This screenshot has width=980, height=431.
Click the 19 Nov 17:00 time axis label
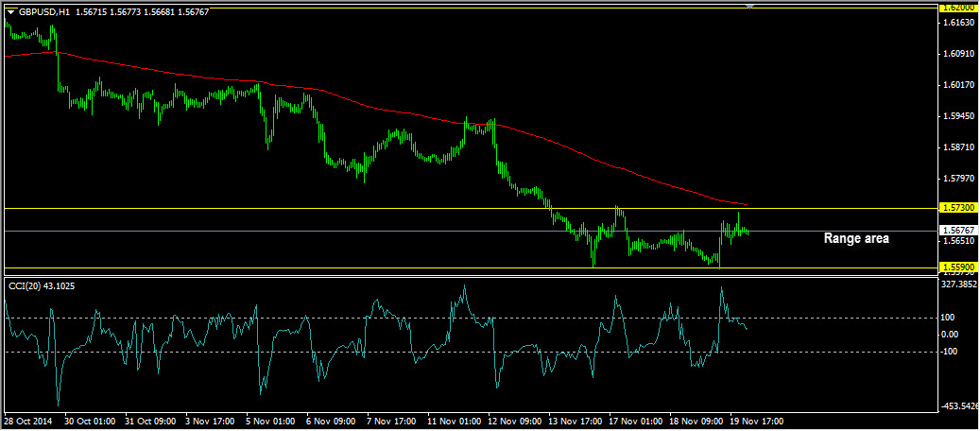[x=758, y=422]
